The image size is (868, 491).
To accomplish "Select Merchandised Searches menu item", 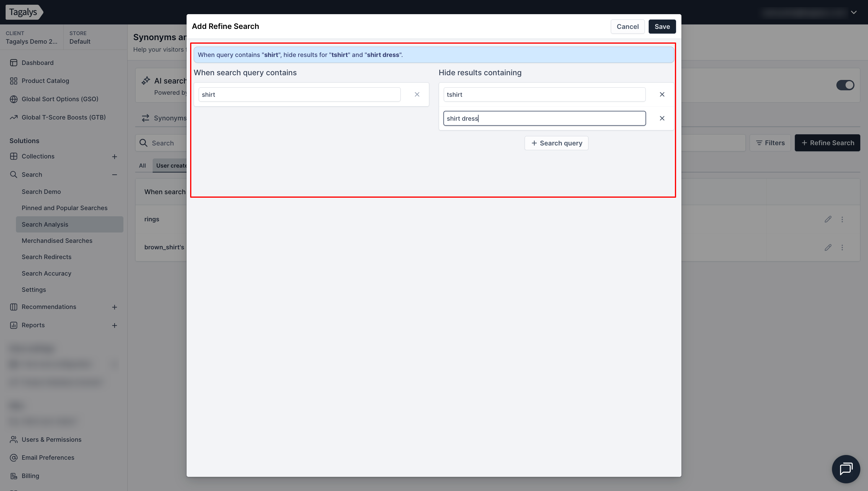I will [x=57, y=240].
